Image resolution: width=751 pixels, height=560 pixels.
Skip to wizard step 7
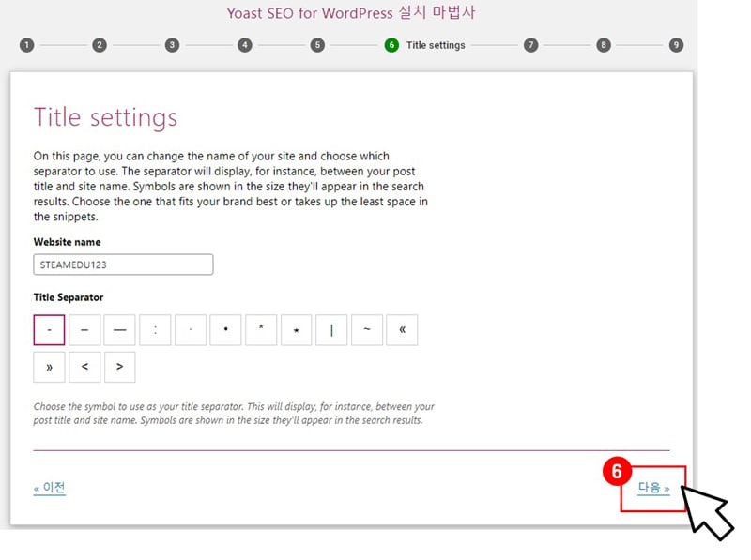(530, 45)
